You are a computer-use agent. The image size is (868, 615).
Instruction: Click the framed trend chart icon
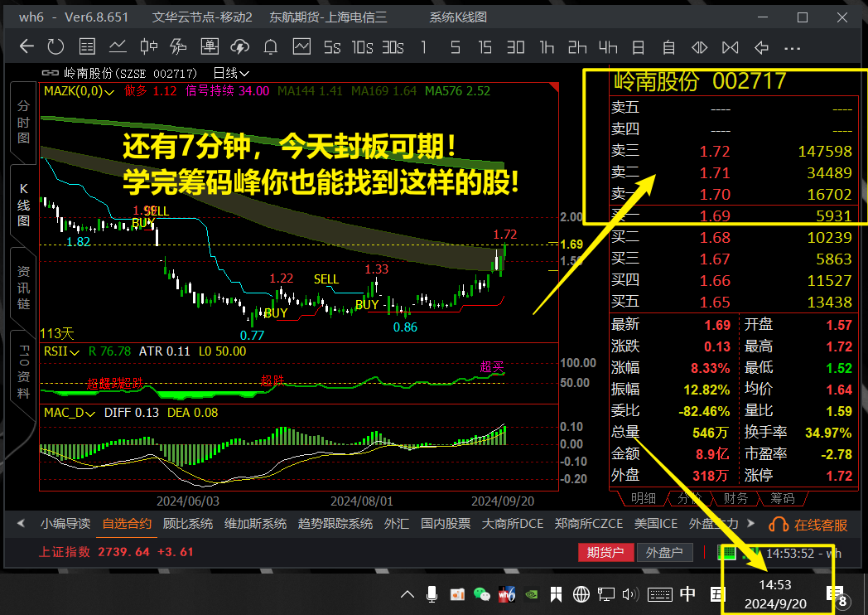tap(301, 47)
